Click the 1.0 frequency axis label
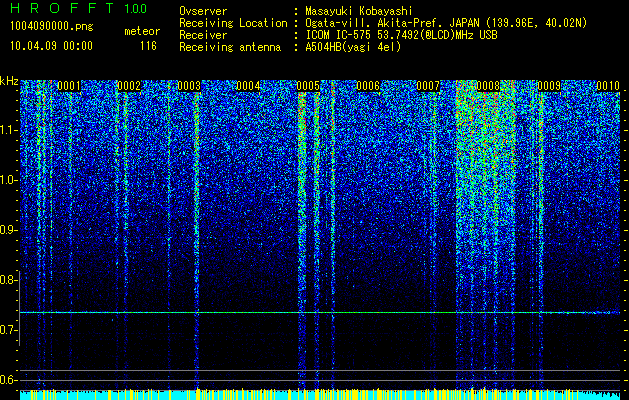Screen dimensions: 629x400 [9, 180]
